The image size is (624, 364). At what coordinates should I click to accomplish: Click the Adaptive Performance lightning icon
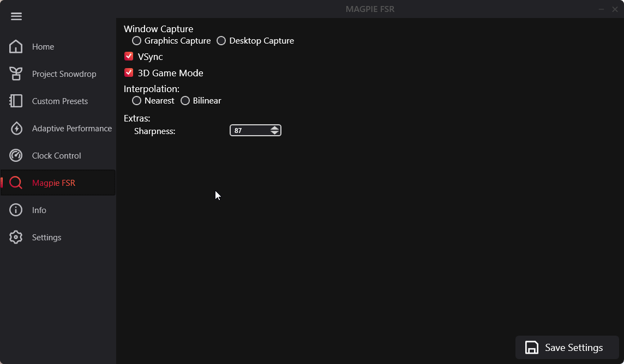(16, 129)
